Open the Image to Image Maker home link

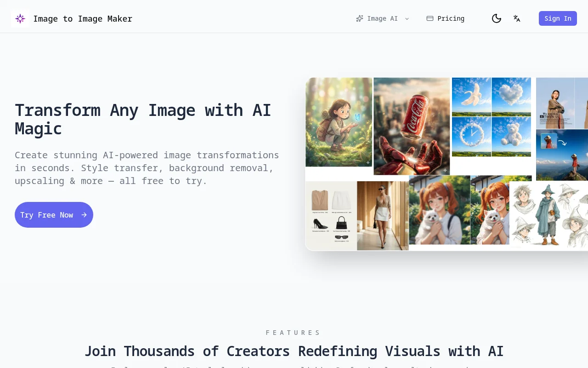point(83,19)
